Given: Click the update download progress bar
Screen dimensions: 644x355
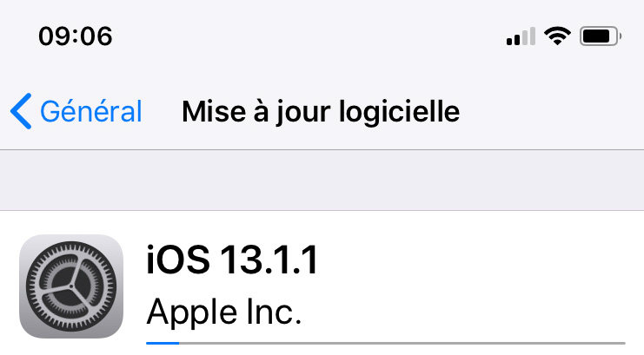Looking at the screenshot, I should point(386,343).
